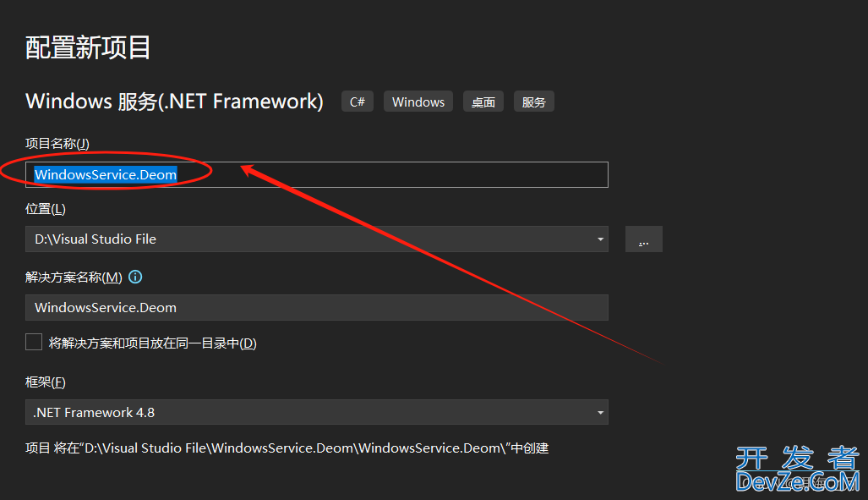Click the 项目名称(J) label
The height and width of the screenshot is (500, 868).
57,144
